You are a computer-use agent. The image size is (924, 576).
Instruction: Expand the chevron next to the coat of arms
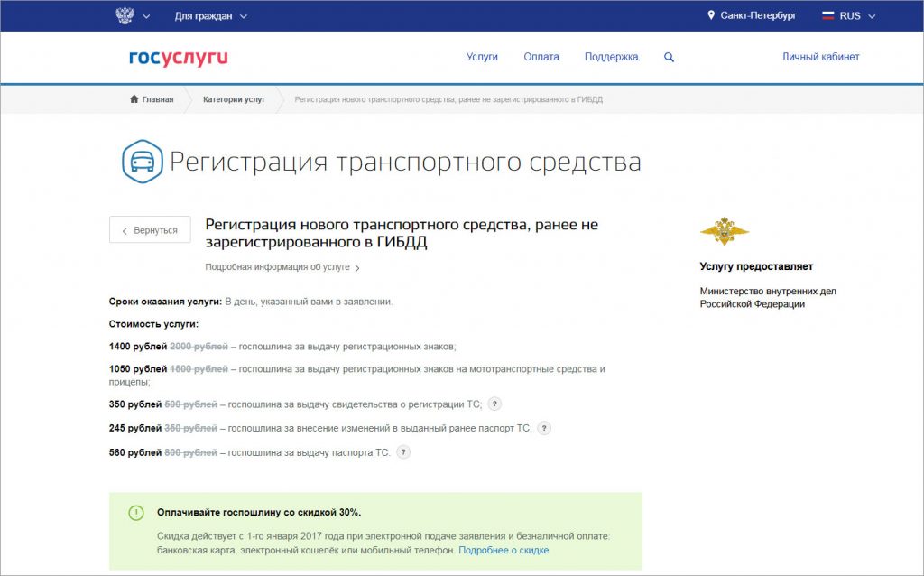[x=144, y=15]
